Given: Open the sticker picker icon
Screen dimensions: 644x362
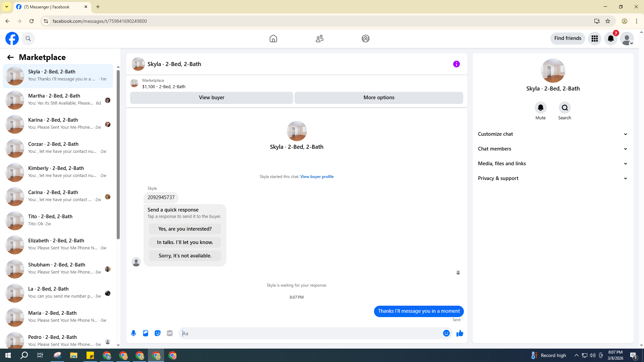Looking at the screenshot, I should pyautogui.click(x=158, y=333).
